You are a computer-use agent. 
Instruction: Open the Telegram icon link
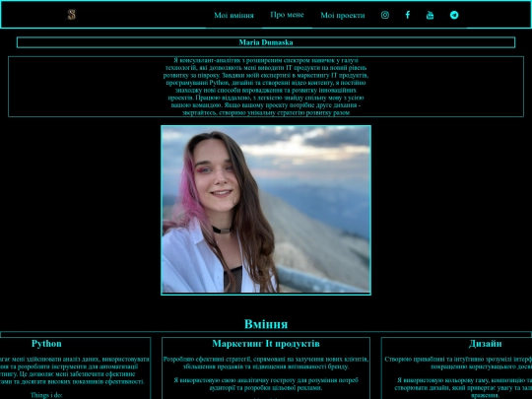tap(454, 15)
